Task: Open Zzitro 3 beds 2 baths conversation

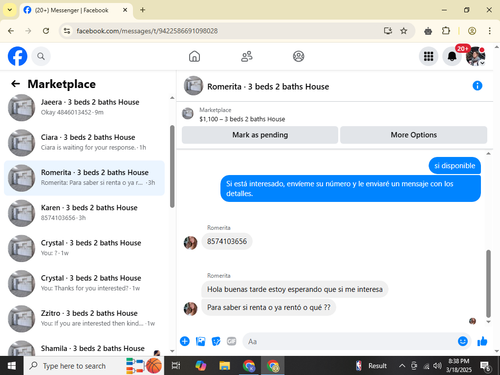Action: (84, 318)
